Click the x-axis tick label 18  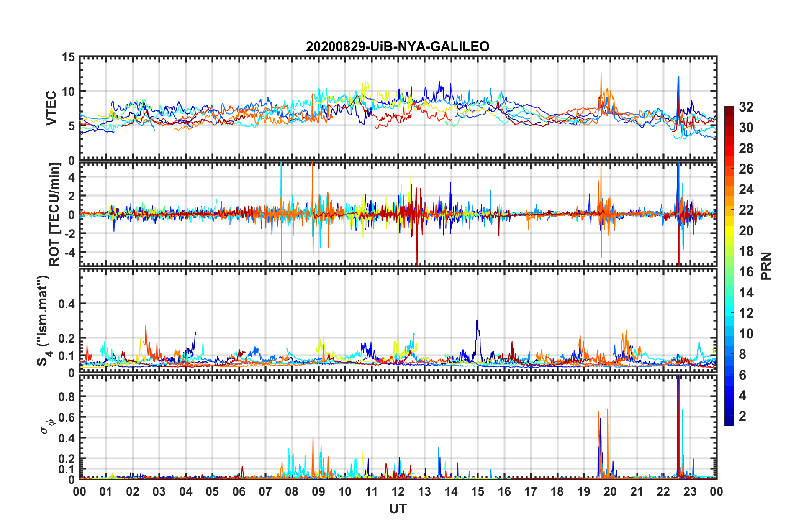pyautogui.click(x=557, y=491)
